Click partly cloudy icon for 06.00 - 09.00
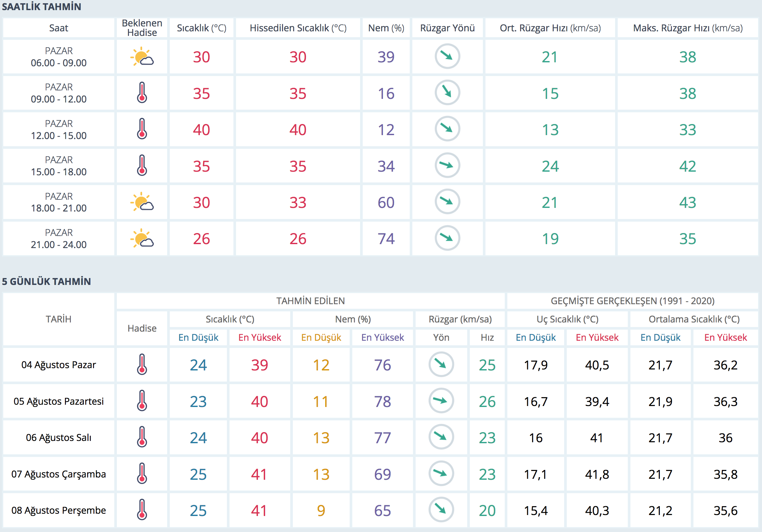Image resolution: width=762 pixels, height=532 pixels. [142, 57]
